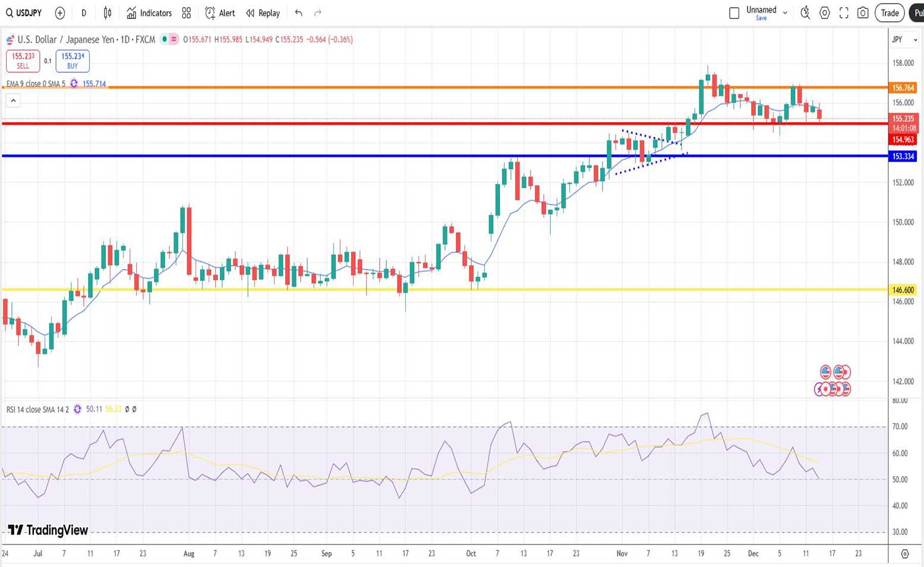This screenshot has height=567, width=924.
Task: Open the candlestick chart style selector
Action: [x=108, y=13]
